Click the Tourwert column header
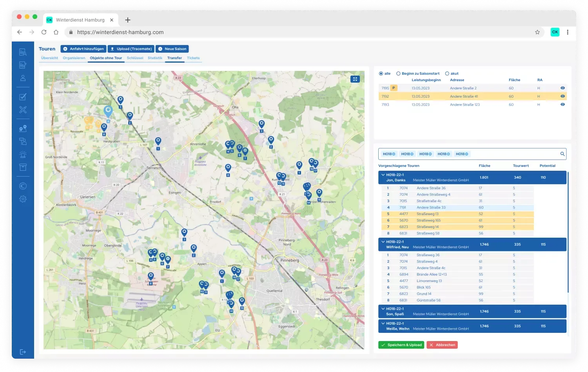Screen dimensions: 588x372 521,166
